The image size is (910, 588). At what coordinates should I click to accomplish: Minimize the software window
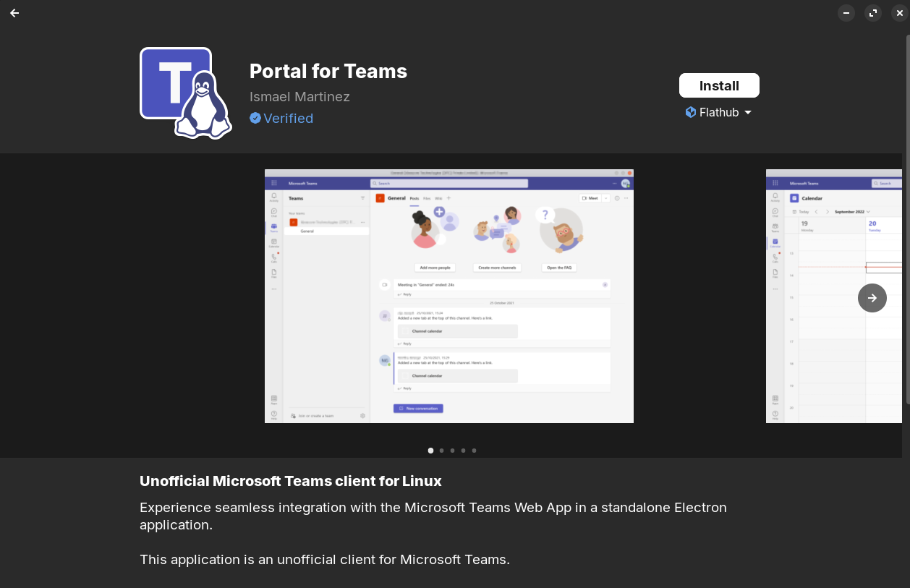coord(846,13)
